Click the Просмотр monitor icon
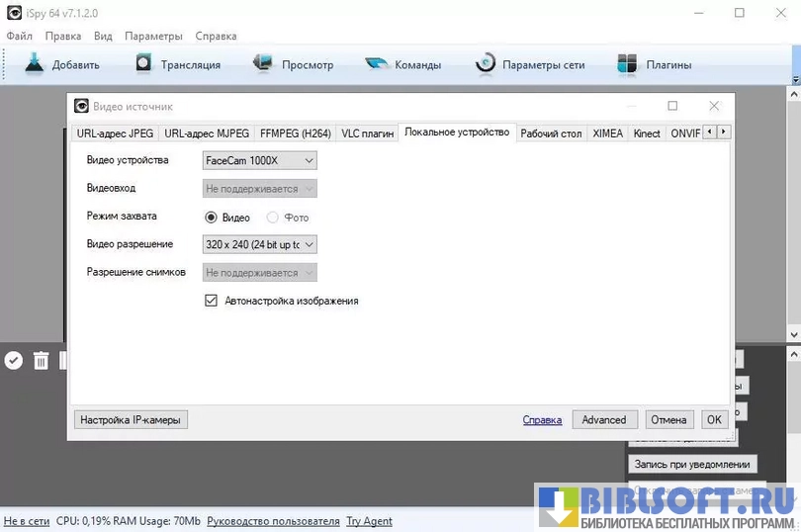801x532 pixels. (x=262, y=64)
